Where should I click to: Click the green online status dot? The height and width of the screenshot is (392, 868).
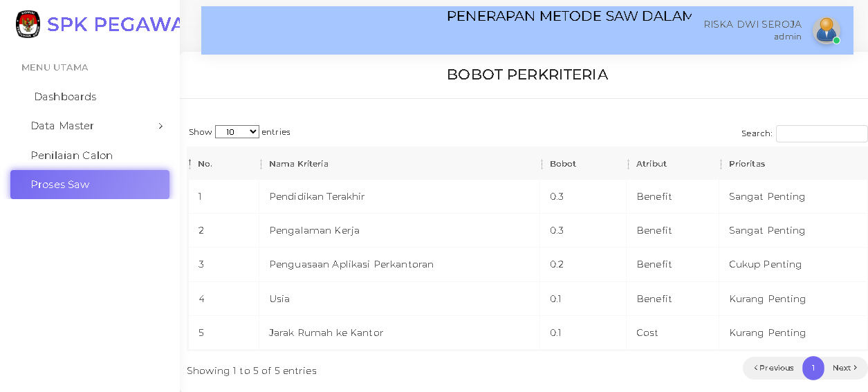pos(836,41)
